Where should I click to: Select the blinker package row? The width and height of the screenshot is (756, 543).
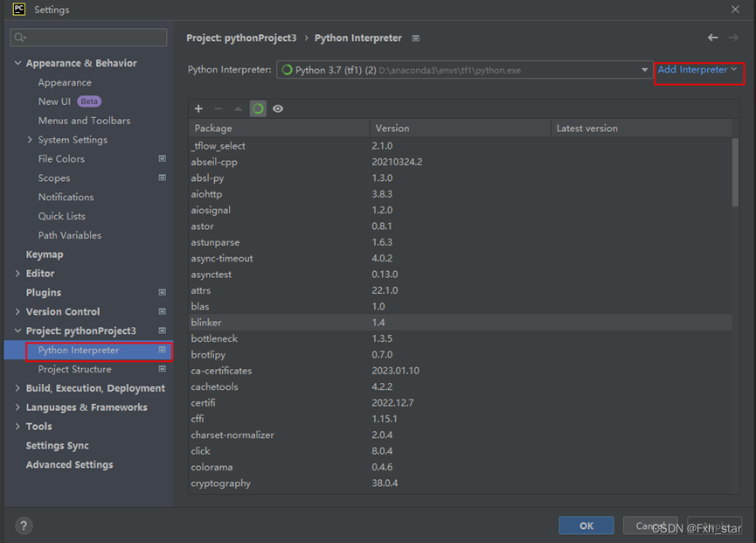(x=460, y=323)
